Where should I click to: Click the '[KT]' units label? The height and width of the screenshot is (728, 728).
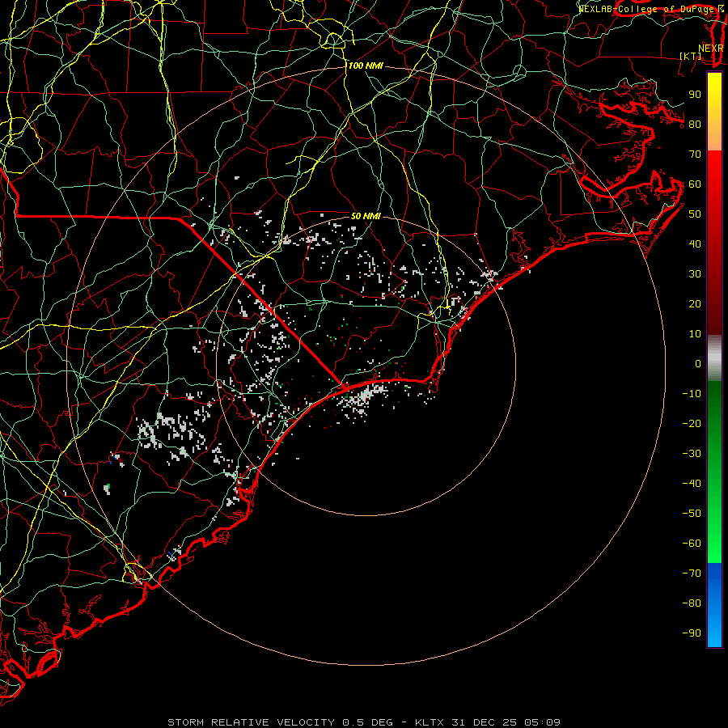691,56
